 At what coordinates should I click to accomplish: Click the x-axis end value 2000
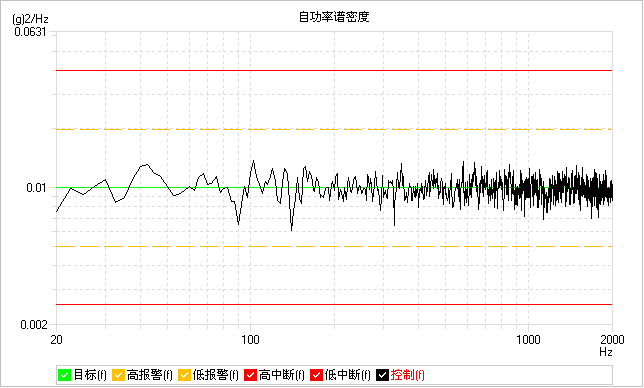(612, 340)
